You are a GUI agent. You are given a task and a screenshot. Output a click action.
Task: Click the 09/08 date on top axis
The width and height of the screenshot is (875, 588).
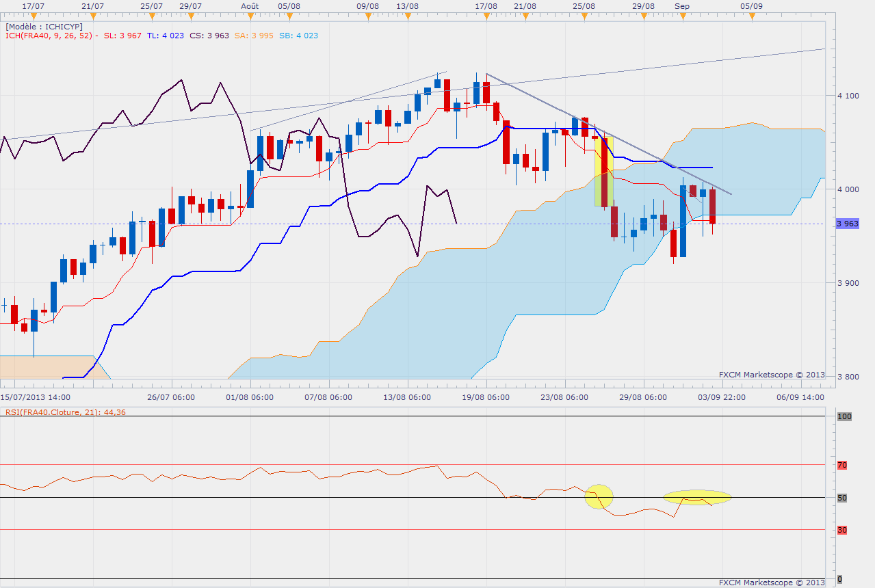click(368, 5)
